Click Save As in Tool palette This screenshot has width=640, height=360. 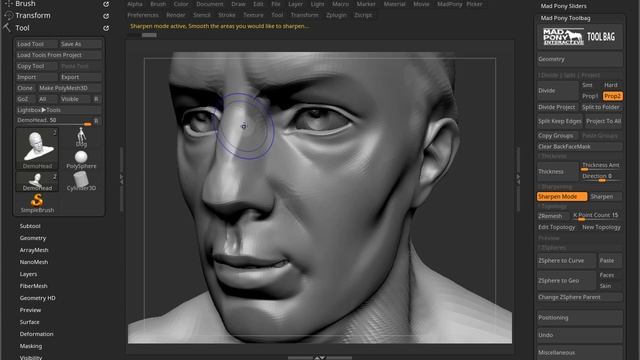pos(80,44)
